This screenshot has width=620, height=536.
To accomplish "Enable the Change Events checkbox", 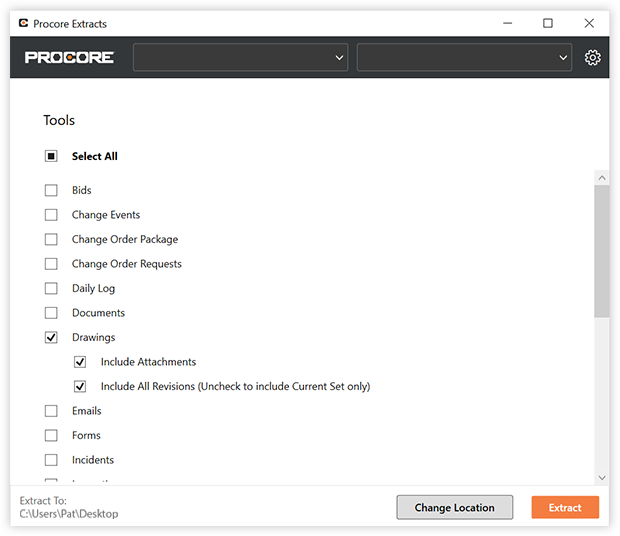I will point(51,215).
